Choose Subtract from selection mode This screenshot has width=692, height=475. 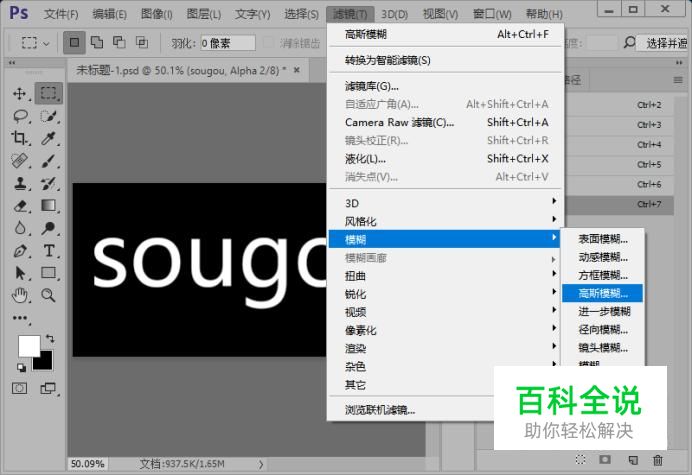click(x=119, y=42)
